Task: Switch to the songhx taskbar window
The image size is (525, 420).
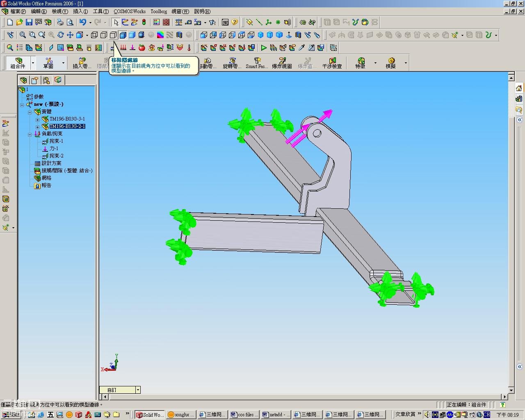Action: tap(181, 415)
